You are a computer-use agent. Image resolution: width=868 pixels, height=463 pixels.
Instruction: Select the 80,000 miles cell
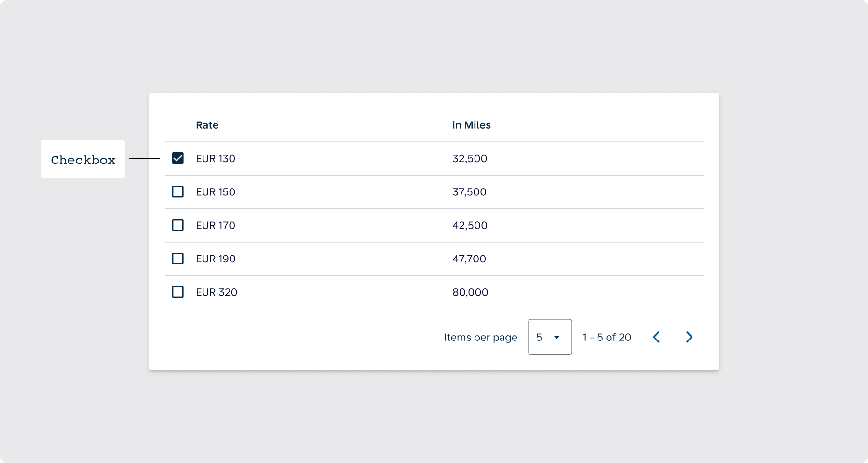point(470,292)
